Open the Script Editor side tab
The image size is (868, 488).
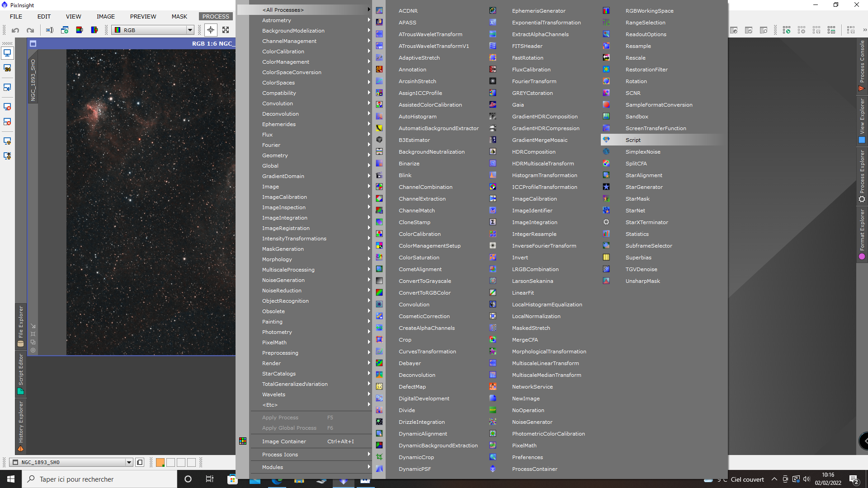[x=20, y=374]
